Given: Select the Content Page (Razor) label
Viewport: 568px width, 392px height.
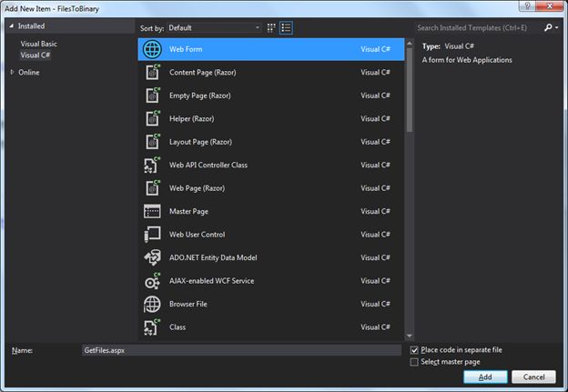Looking at the screenshot, I should pyautogui.click(x=202, y=73).
